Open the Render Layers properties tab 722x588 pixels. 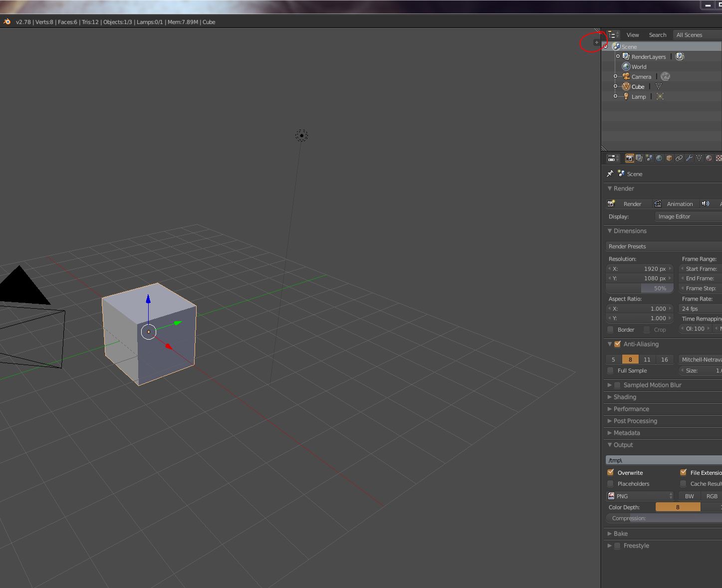[639, 158]
